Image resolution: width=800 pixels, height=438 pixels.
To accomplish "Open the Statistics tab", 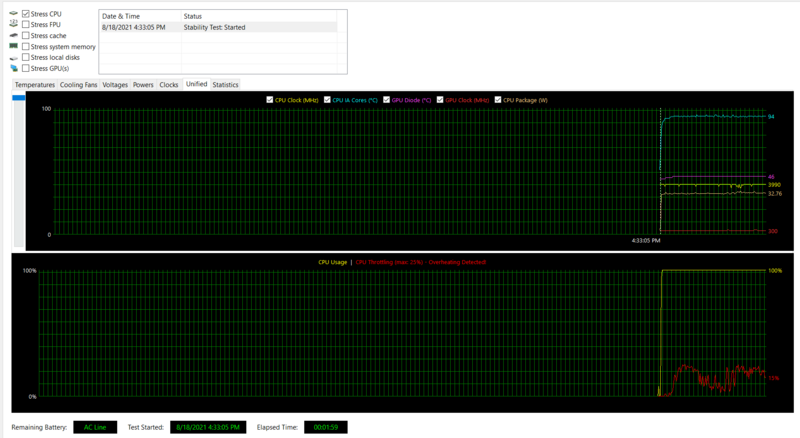I will [x=225, y=85].
